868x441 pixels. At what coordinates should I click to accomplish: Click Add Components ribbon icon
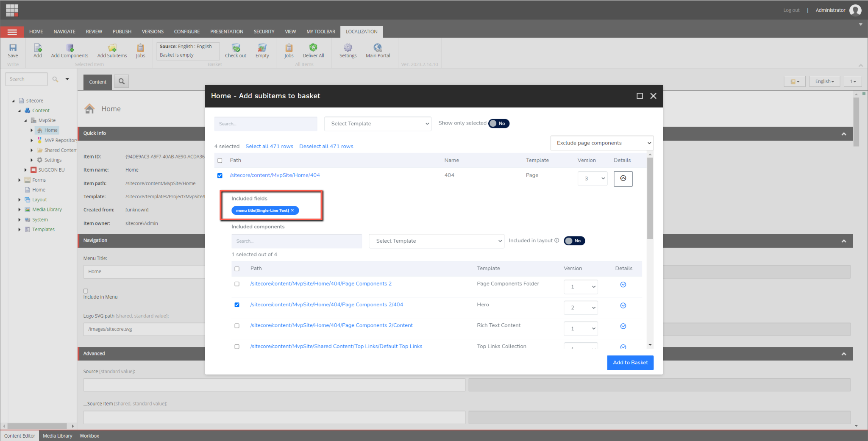pyautogui.click(x=70, y=50)
